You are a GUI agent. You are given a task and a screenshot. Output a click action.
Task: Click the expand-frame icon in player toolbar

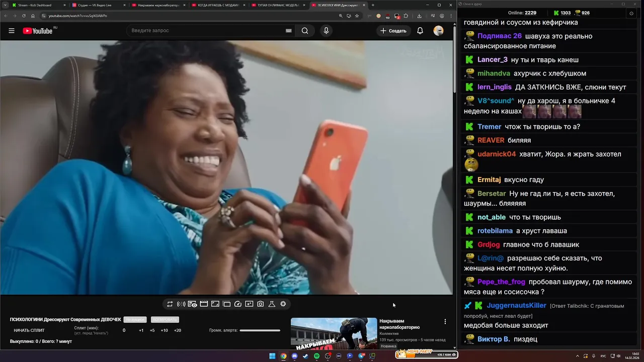pyautogui.click(x=215, y=304)
